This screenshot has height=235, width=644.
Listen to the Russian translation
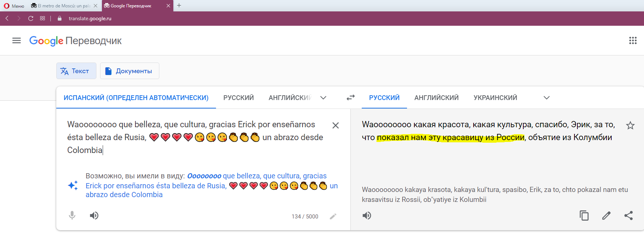[367, 216]
